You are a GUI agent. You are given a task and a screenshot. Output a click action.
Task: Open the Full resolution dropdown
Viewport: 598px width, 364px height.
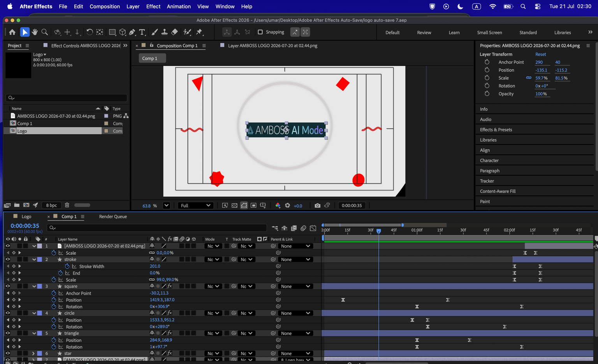click(195, 206)
